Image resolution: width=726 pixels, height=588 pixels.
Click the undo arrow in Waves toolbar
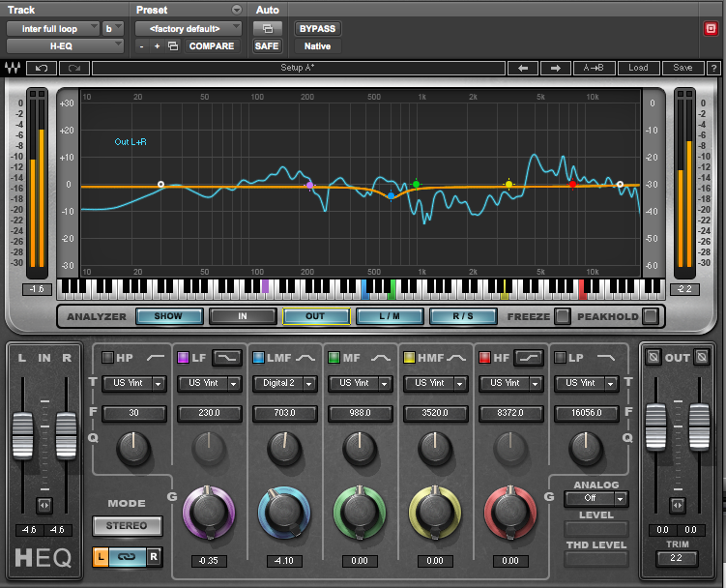(x=43, y=69)
